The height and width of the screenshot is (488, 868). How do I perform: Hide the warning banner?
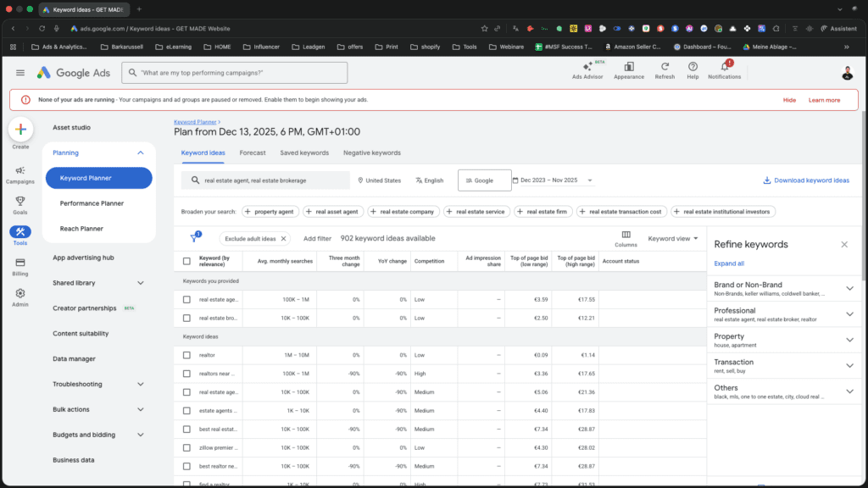[789, 100]
